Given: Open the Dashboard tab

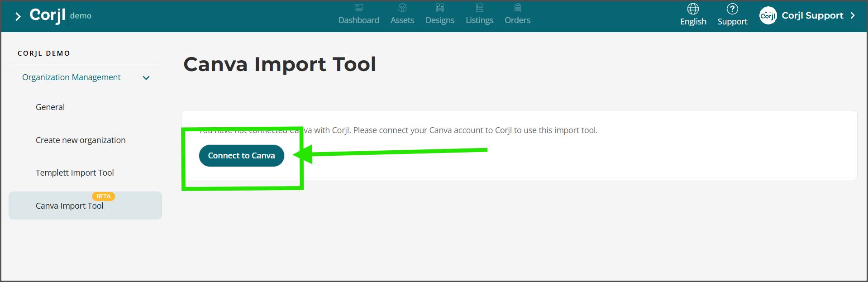Looking at the screenshot, I should click(359, 20).
